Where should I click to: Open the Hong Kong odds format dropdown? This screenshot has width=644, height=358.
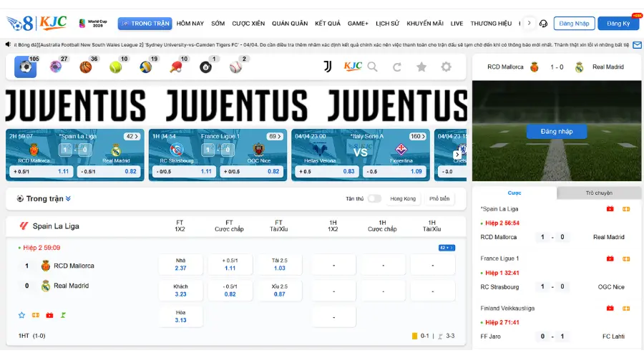(402, 198)
